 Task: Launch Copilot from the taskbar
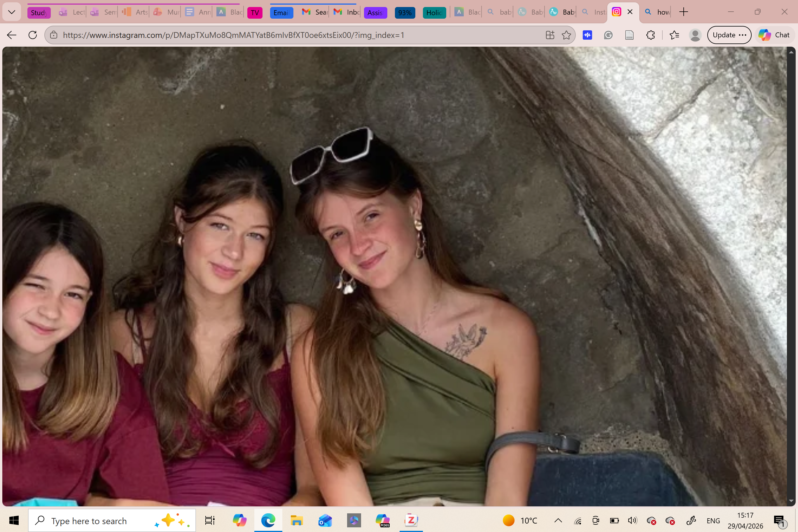tap(239, 520)
